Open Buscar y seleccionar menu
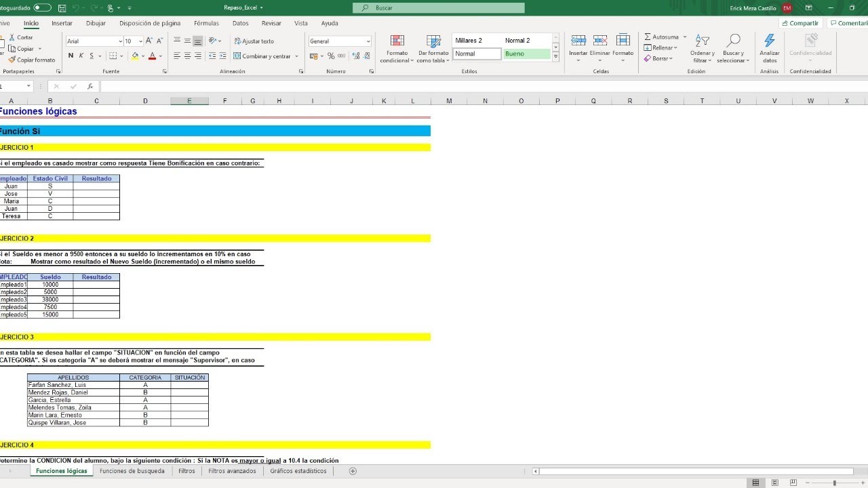Image resolution: width=868 pixels, height=488 pixels. (733, 49)
